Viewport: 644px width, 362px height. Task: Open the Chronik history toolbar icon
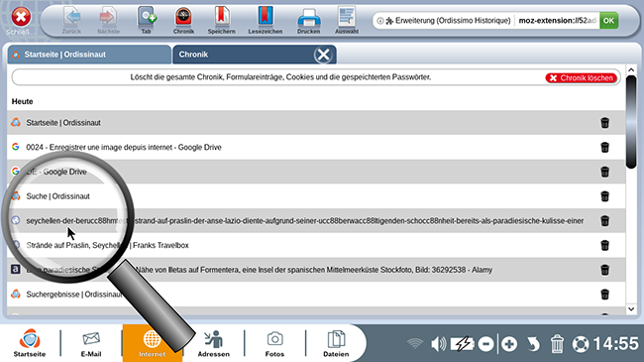[183, 20]
